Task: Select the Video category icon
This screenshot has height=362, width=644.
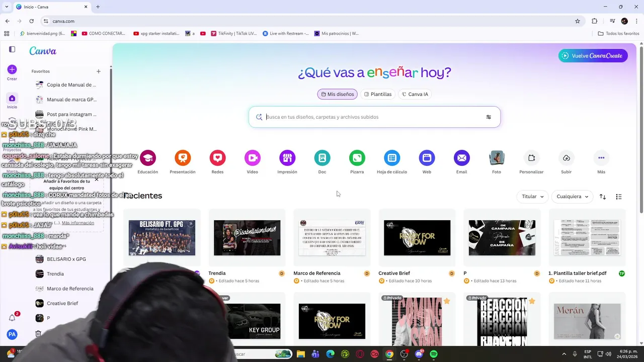Action: coord(253,158)
